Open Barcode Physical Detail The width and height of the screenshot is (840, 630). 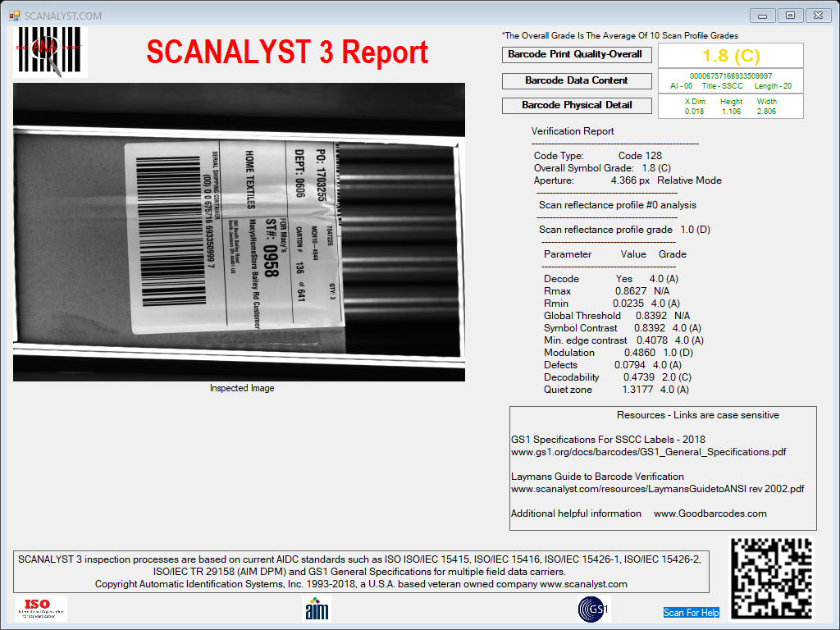coord(577,106)
